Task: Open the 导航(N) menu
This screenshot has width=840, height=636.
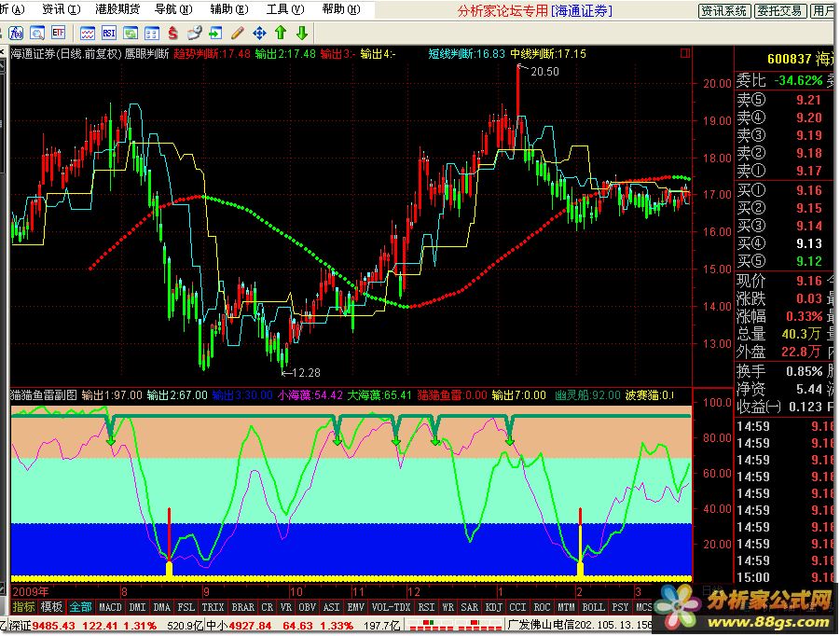Action: [x=173, y=9]
